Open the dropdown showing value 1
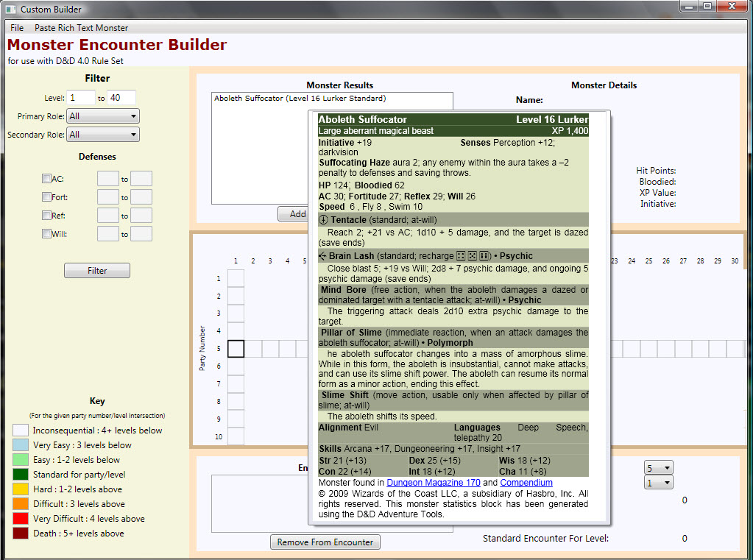This screenshot has height=560, width=753. click(658, 482)
